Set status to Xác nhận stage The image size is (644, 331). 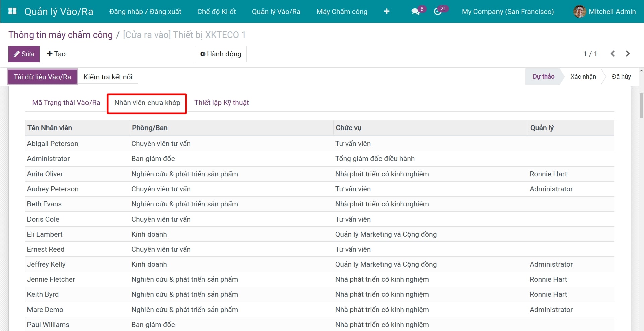(x=583, y=77)
